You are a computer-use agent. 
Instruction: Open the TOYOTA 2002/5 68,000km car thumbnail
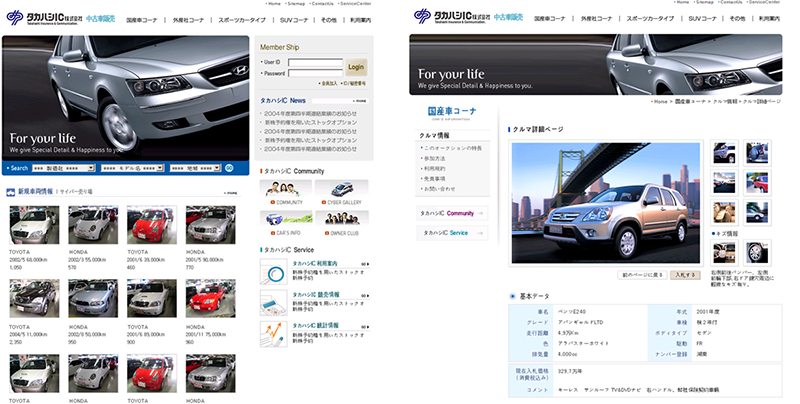coord(34,225)
